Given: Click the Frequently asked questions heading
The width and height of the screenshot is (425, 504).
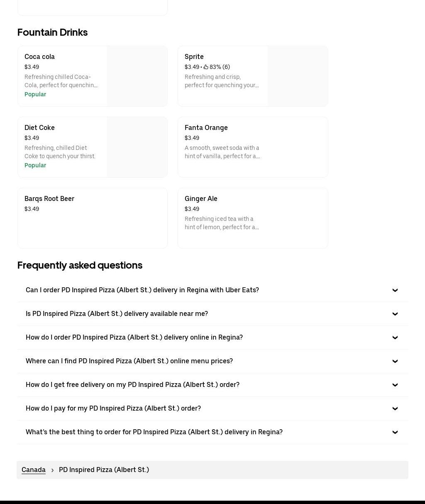Looking at the screenshot, I should 80,265.
